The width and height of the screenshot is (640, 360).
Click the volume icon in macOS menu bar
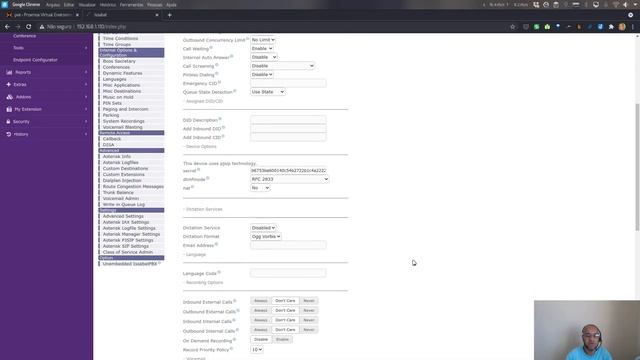coord(625,4)
